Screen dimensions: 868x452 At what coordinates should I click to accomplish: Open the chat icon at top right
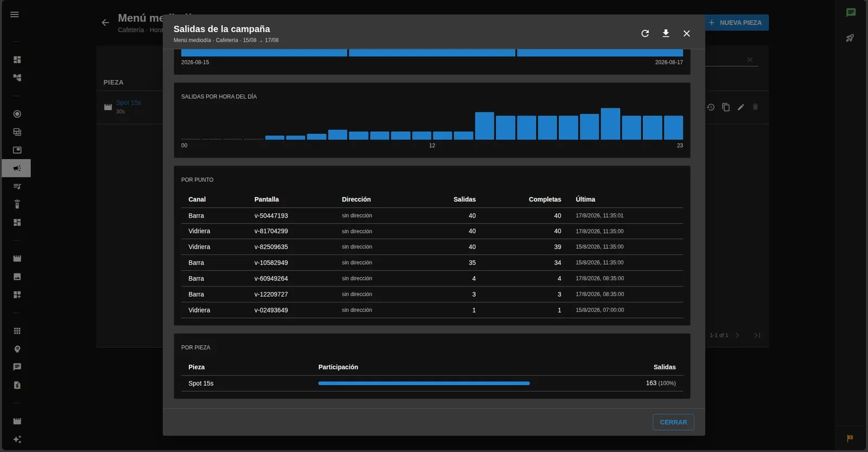851,12
